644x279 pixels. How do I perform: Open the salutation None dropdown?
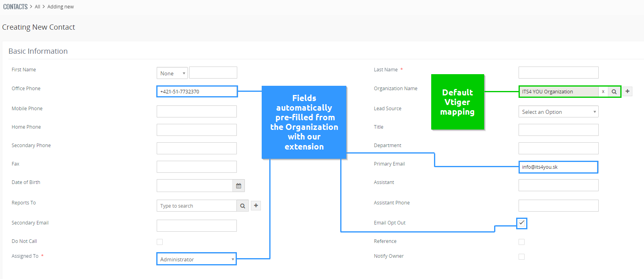pos(172,73)
